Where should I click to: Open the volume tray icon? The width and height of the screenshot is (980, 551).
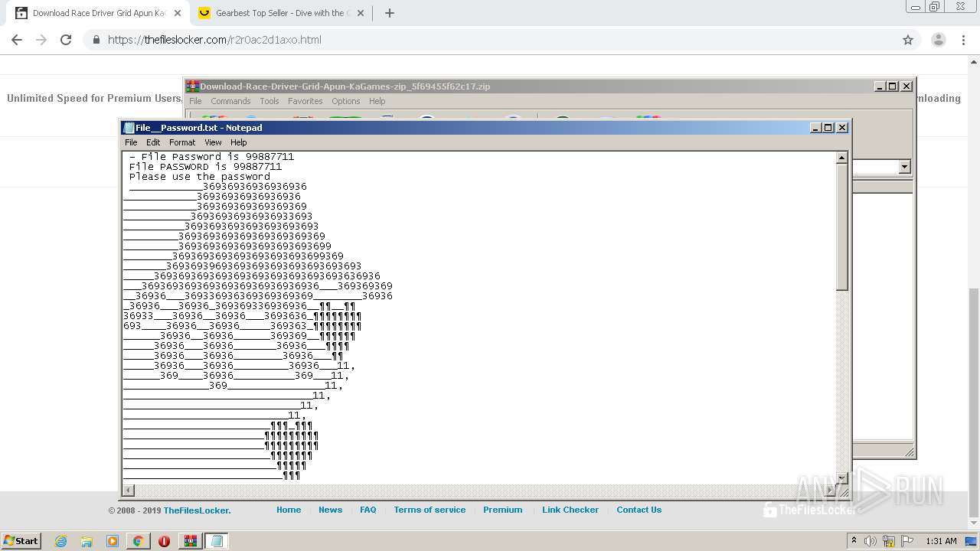(x=871, y=541)
